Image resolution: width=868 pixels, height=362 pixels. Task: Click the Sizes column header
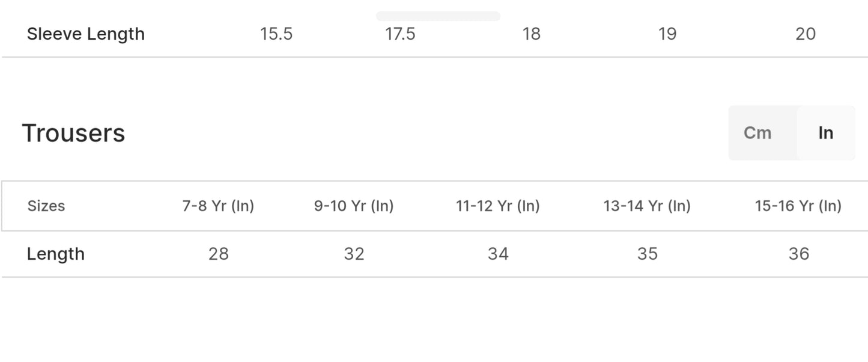coord(46,206)
